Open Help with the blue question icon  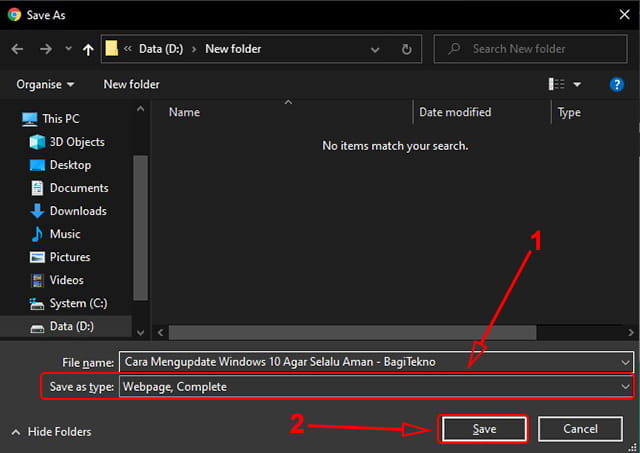coord(616,85)
